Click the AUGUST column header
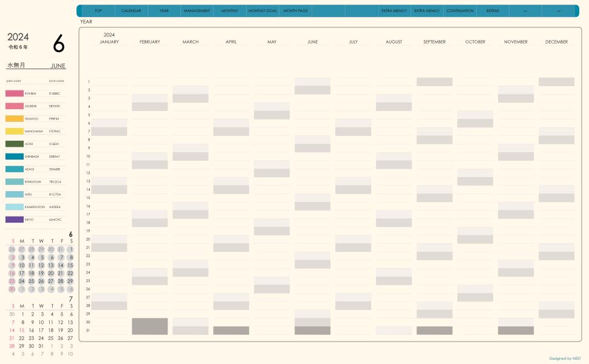The height and width of the screenshot is (364, 589). click(x=393, y=42)
